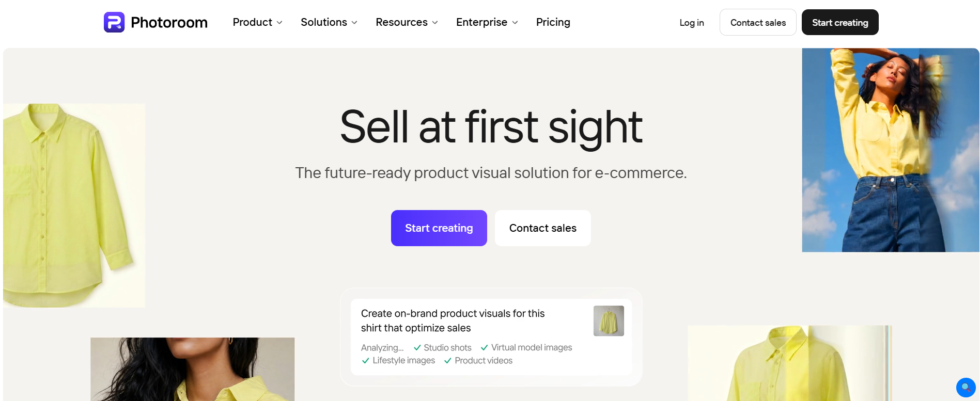Click the small yellow shirt thumbnail

[x=609, y=321]
